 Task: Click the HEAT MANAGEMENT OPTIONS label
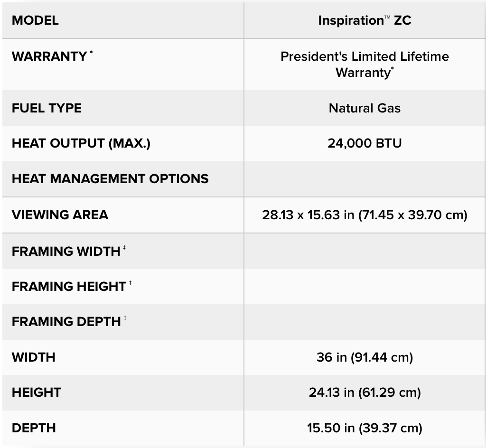click(110, 179)
